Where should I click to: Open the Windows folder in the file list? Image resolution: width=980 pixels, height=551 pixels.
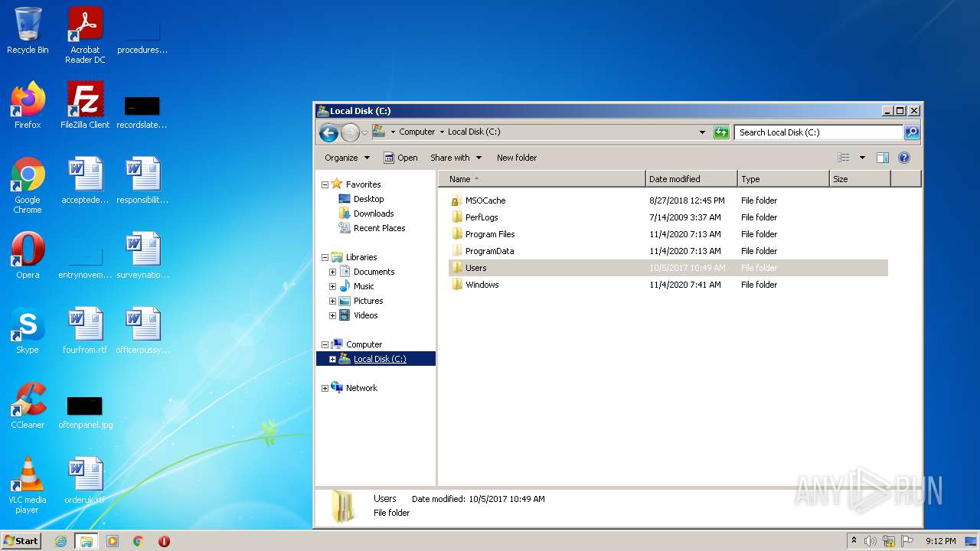482,285
